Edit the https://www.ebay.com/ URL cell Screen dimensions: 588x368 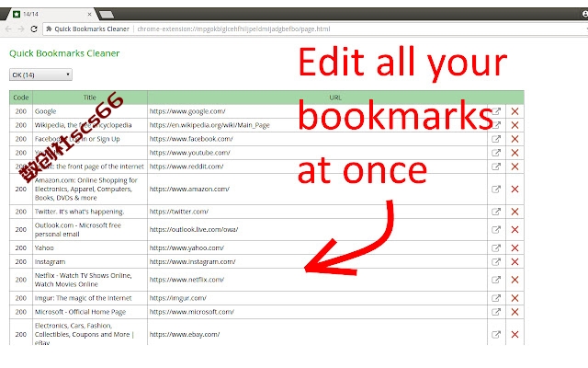(317, 333)
